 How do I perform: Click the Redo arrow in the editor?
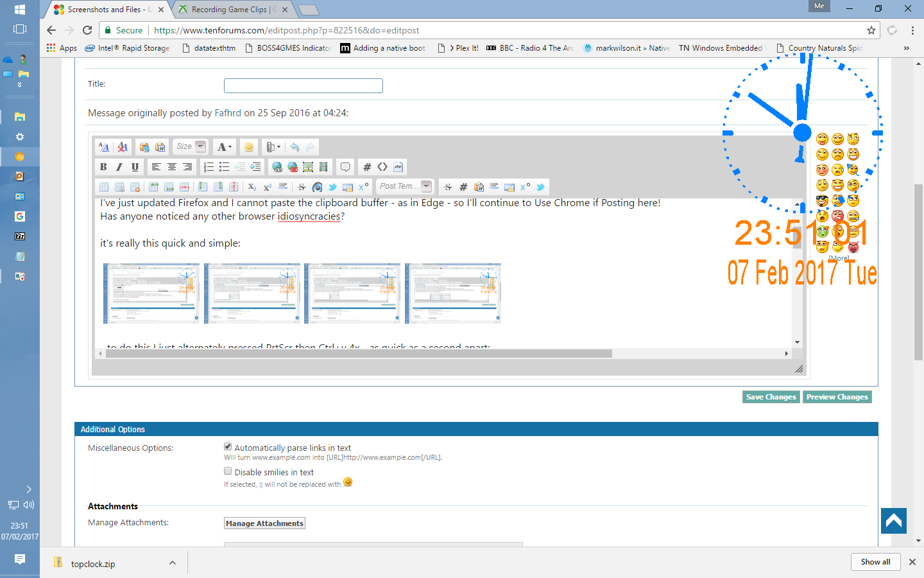click(310, 147)
